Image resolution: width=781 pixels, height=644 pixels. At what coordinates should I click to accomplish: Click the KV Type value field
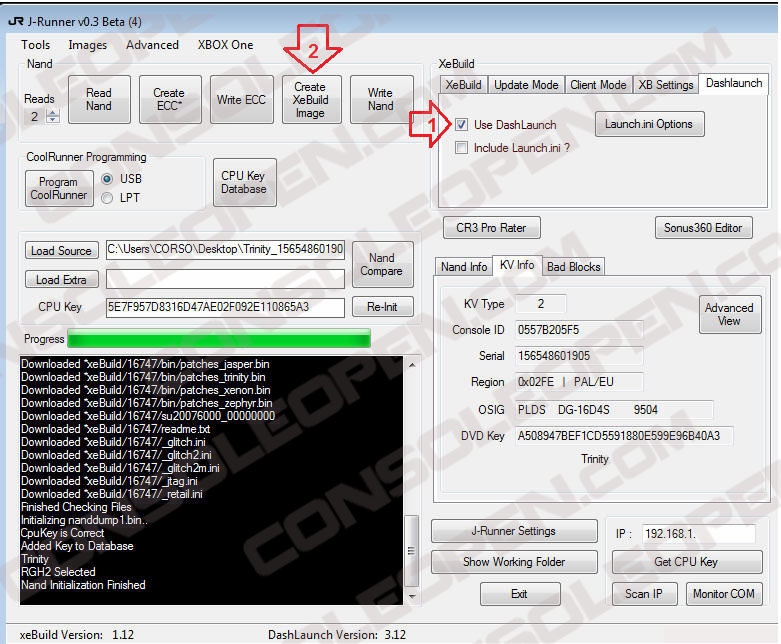(541, 303)
